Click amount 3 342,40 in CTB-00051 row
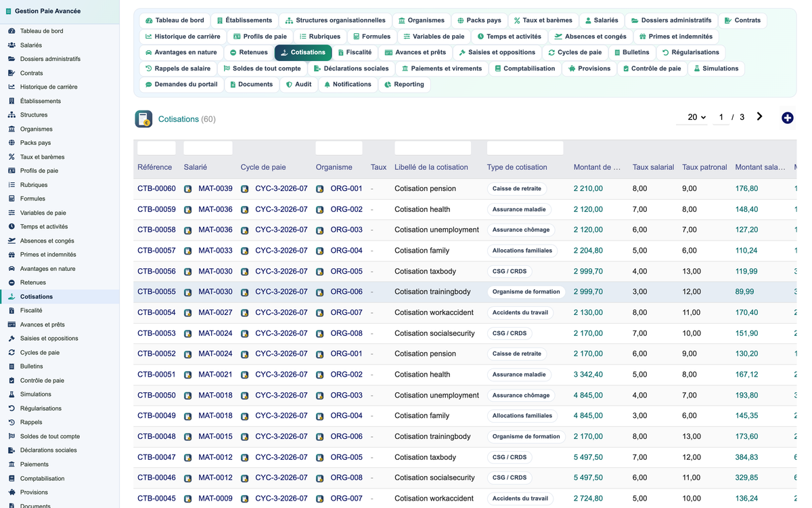 [588, 375]
